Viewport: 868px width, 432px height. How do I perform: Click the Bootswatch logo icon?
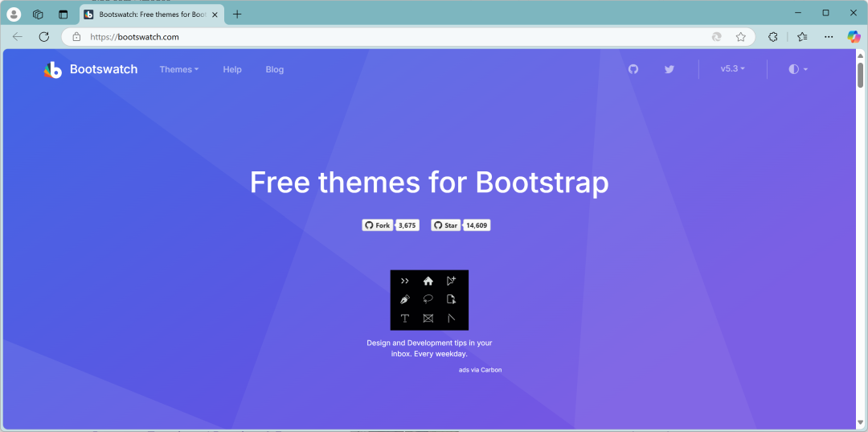(53, 70)
